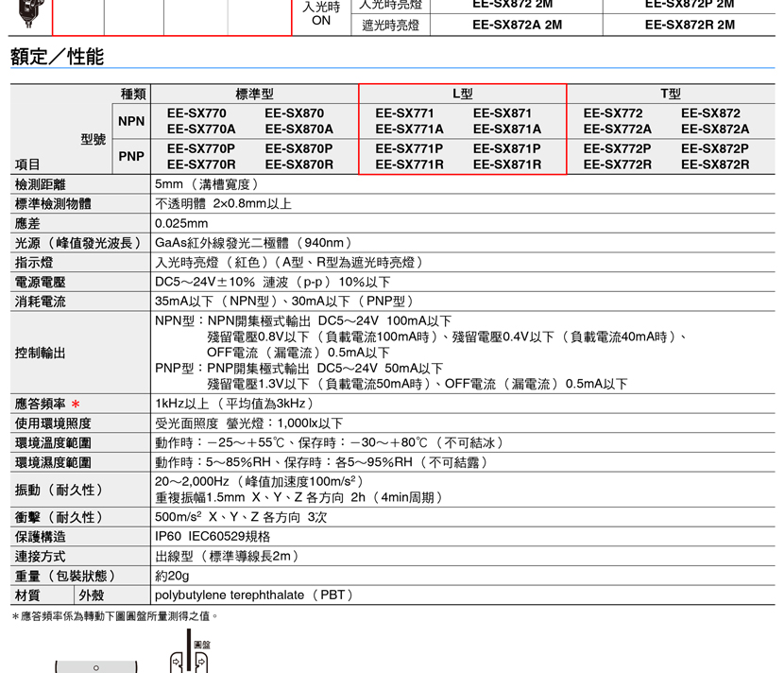784x673 pixels.
Task: Select model EE-SX771P
Action: point(409,149)
